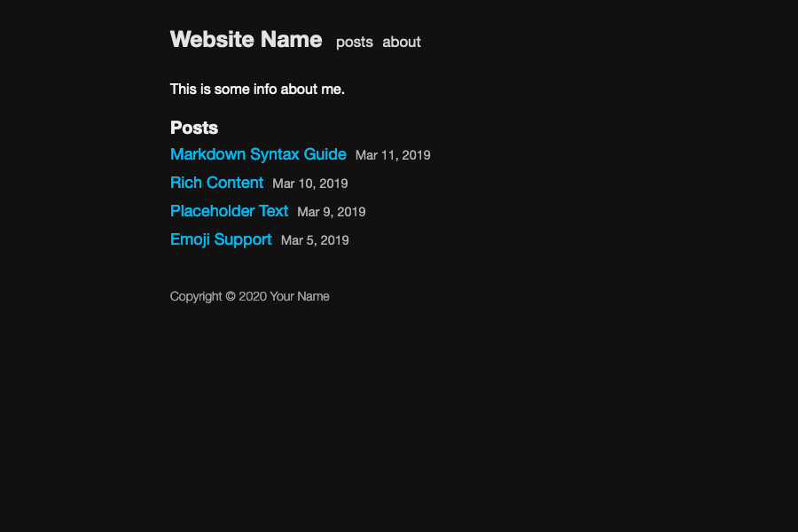798x532 pixels.
Task: Go to the about page
Action: click(402, 43)
